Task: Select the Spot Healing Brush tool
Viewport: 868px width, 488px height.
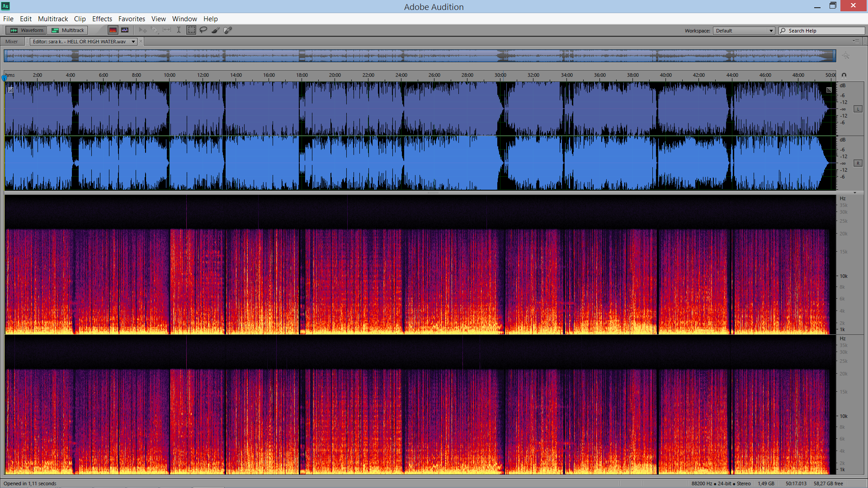Action: click(x=228, y=30)
